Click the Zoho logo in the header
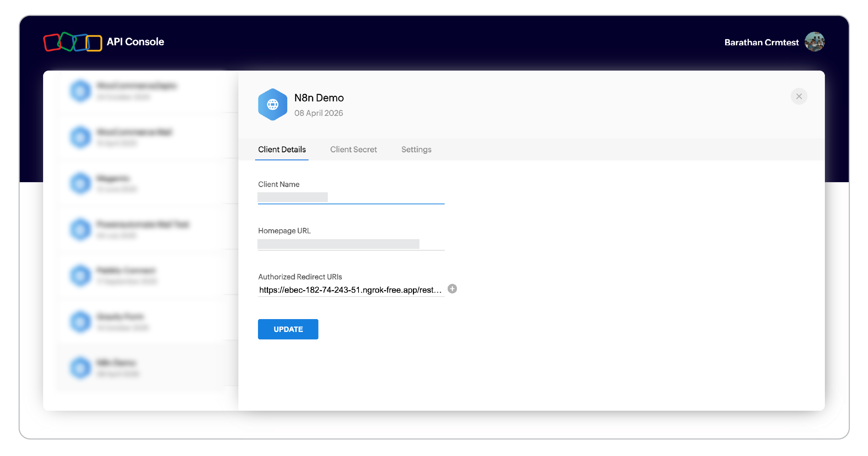Viewport: 868px width, 456px height. coord(73,42)
